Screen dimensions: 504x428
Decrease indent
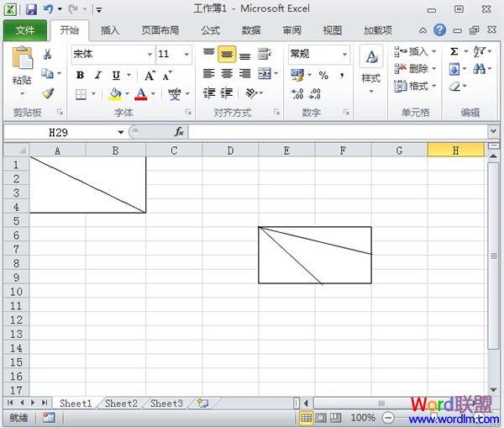click(208, 93)
